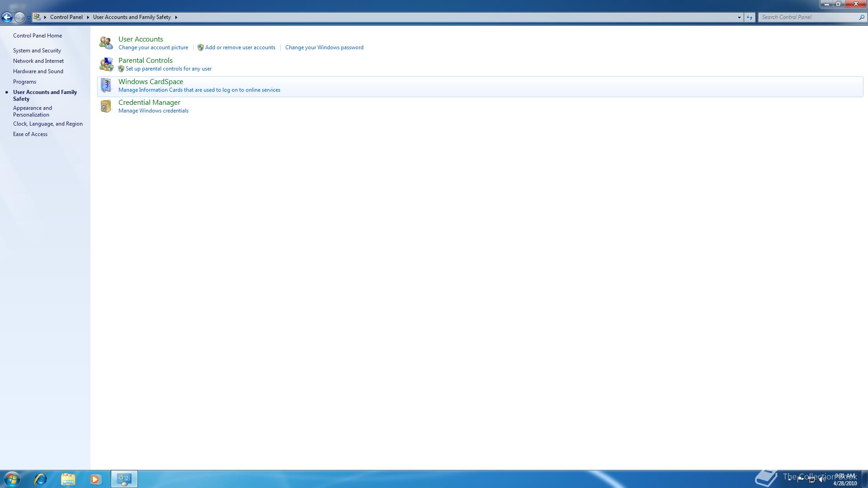868x488 pixels.
Task: Click the Parental Controls category icon
Action: [x=106, y=64]
